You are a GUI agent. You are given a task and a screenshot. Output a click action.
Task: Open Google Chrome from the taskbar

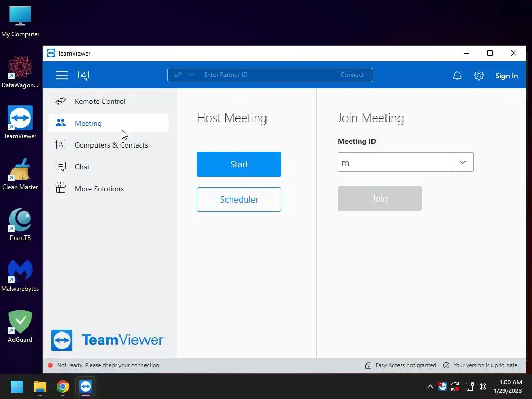click(x=63, y=387)
